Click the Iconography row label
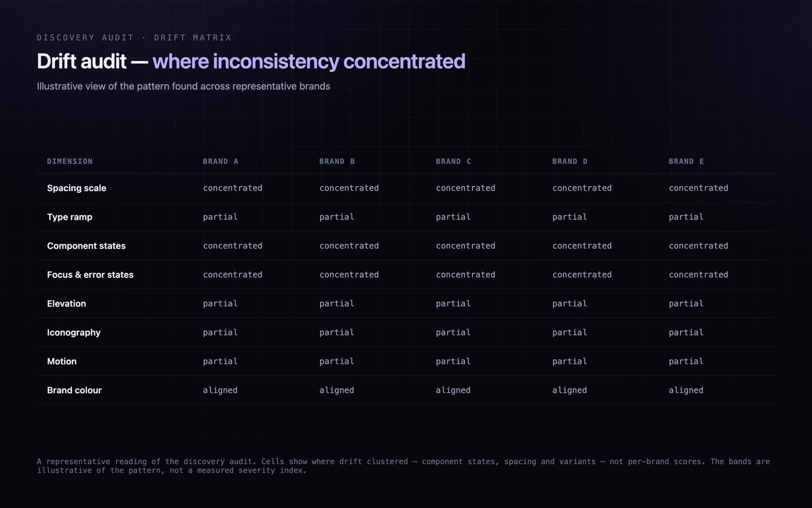The height and width of the screenshot is (508, 812). tap(74, 333)
